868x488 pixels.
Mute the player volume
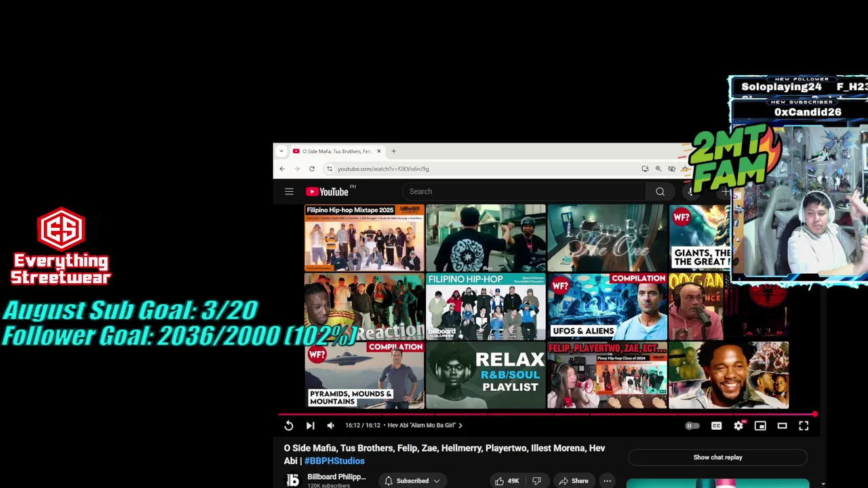(x=330, y=426)
